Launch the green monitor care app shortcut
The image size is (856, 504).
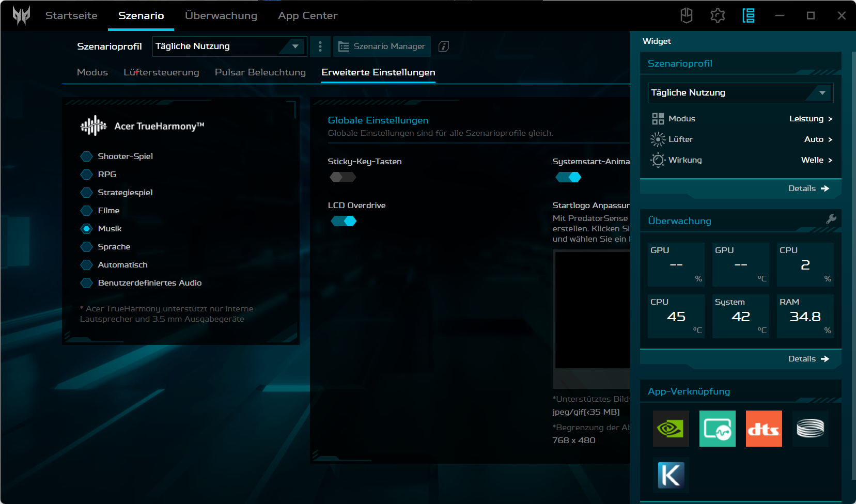[718, 429]
